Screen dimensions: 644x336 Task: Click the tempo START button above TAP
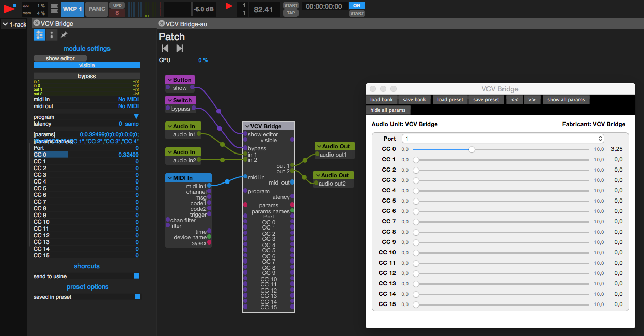(x=291, y=5)
